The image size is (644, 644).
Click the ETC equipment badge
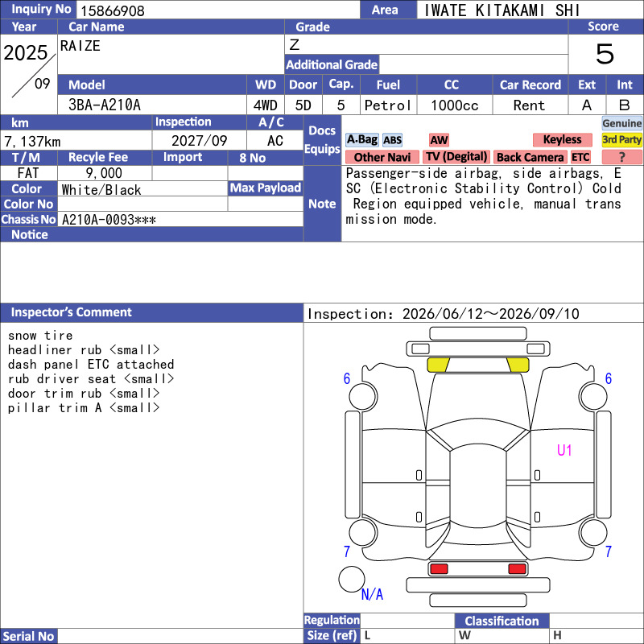[580, 157]
